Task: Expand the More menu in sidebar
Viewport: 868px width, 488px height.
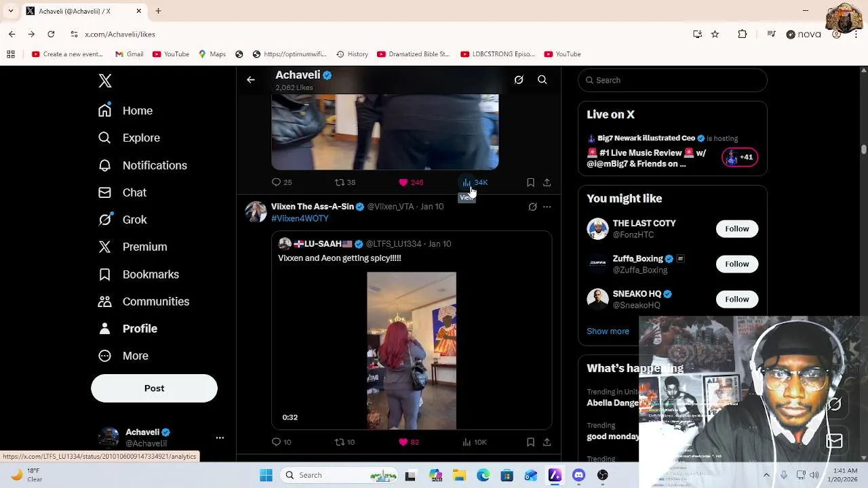Action: coord(123,356)
